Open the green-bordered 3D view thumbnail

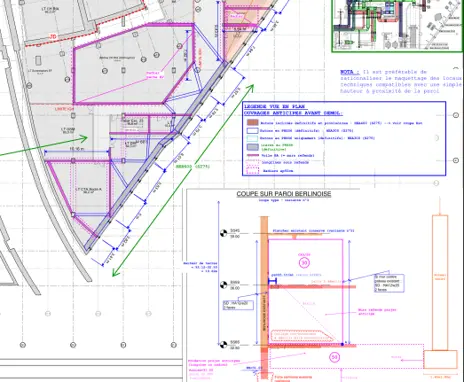point(398,26)
